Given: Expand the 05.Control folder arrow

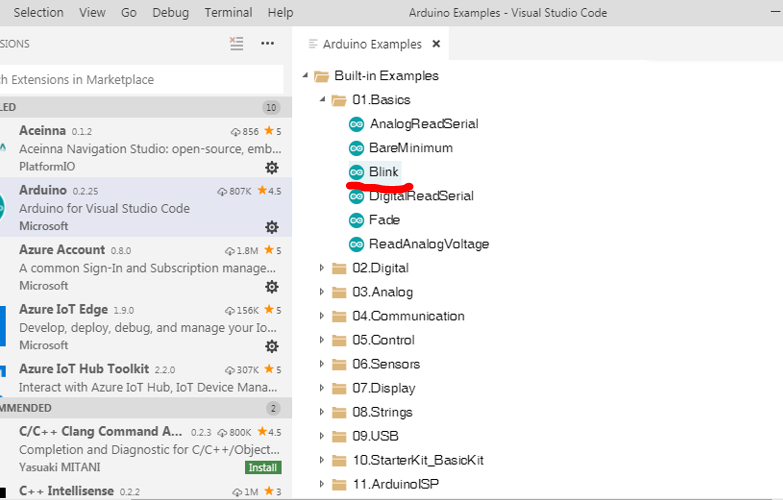Looking at the screenshot, I should click(322, 340).
